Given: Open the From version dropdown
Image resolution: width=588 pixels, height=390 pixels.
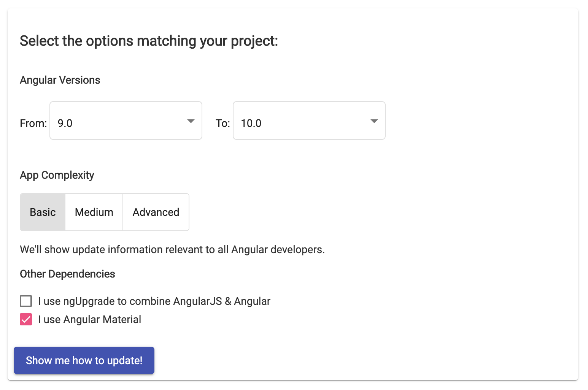Looking at the screenshot, I should coord(126,120).
